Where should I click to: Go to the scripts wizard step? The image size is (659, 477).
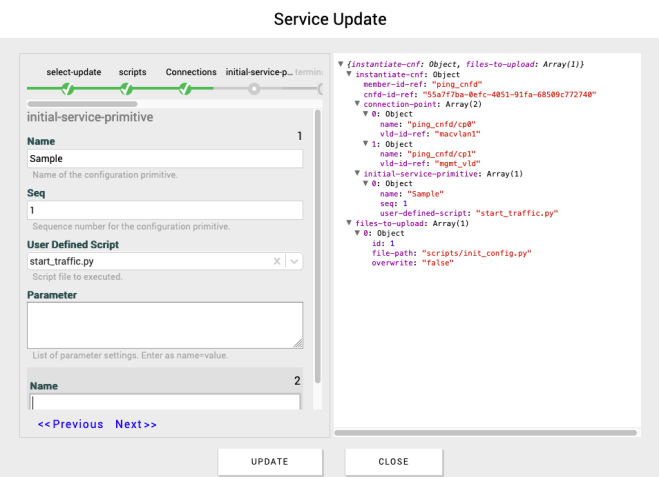click(132, 72)
